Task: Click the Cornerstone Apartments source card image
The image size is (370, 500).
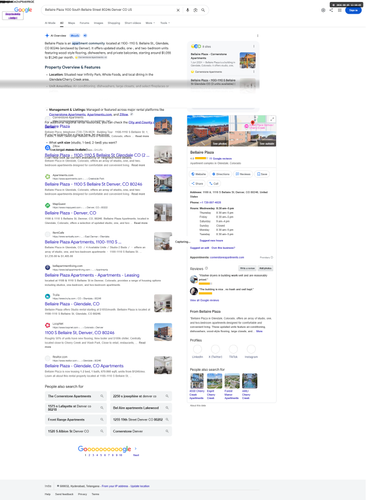Action: point(248,60)
